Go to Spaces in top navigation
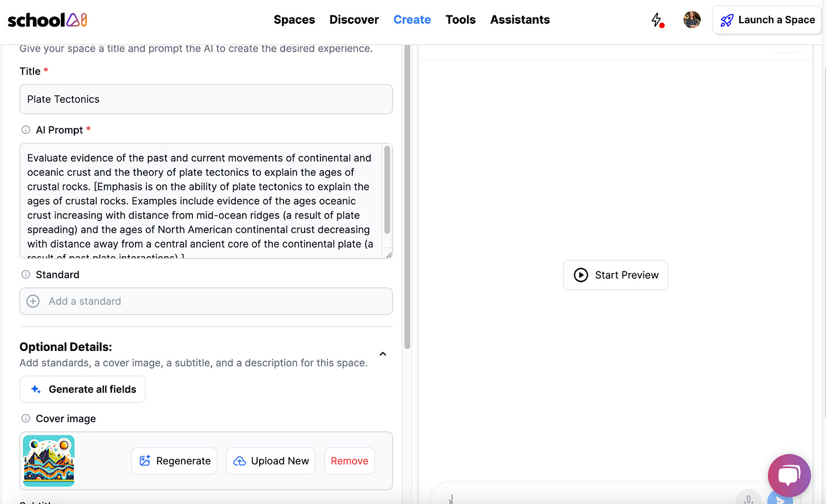This screenshot has height=504, width=826. coord(294,20)
